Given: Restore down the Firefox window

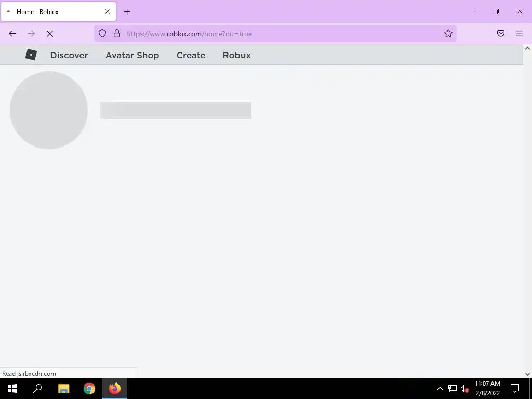Looking at the screenshot, I should pyautogui.click(x=496, y=11).
